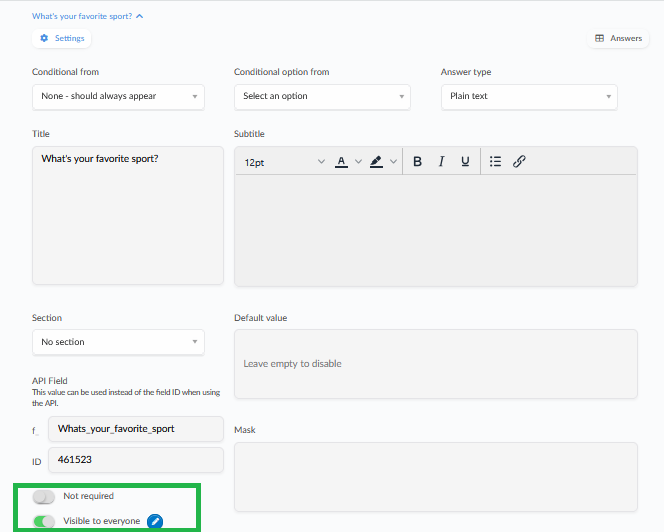Underline text in subtitle editor
The height and width of the screenshot is (532, 664).
(x=465, y=162)
